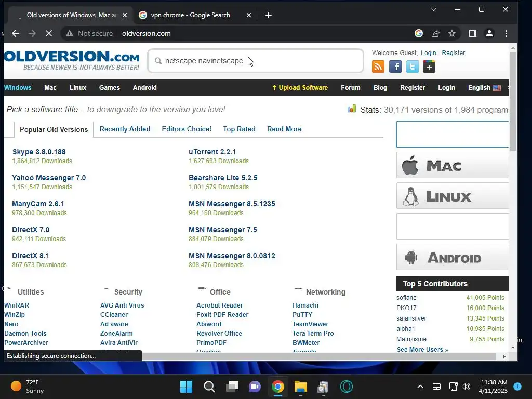
Task: Open Task View on the taskbar
Action: [232, 387]
